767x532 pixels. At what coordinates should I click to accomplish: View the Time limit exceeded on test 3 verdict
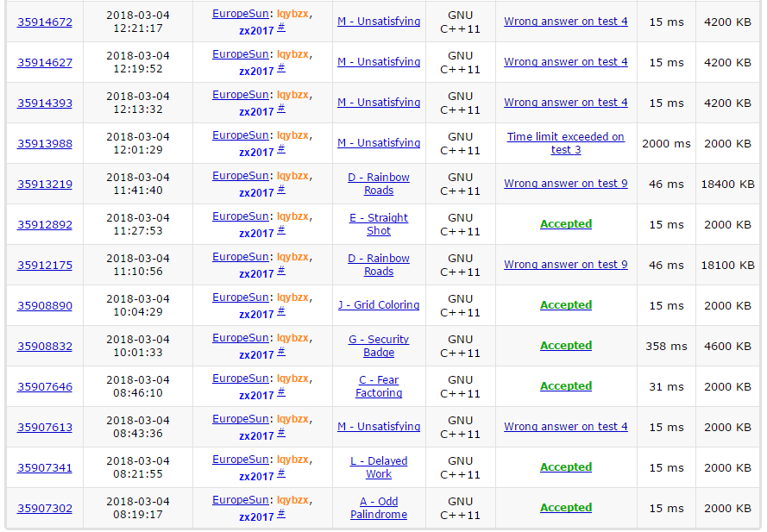tap(566, 143)
